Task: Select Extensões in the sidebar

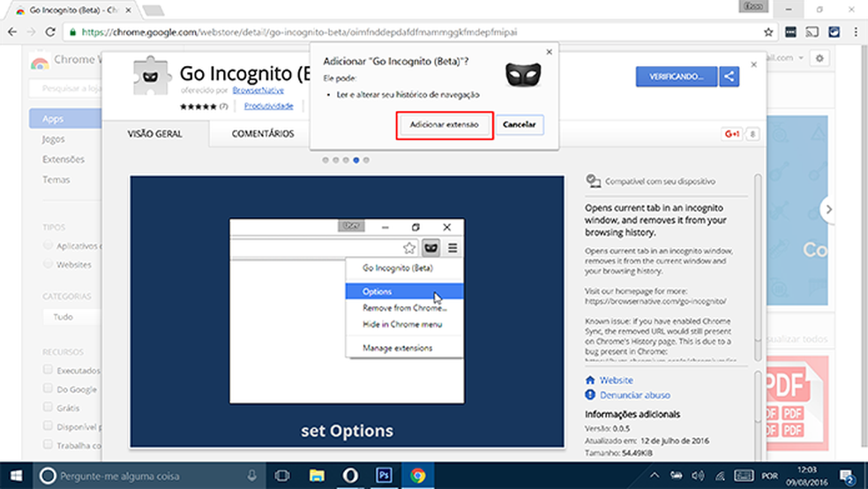Action: (x=64, y=160)
